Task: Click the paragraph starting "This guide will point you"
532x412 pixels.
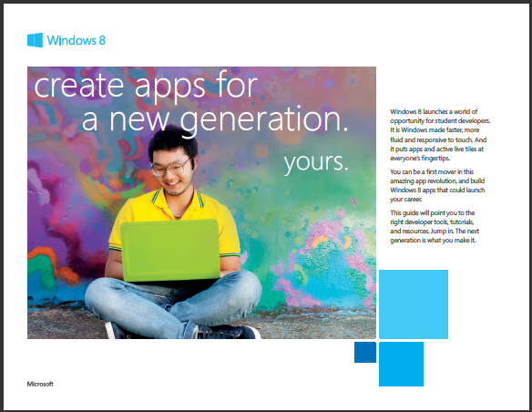Action: (435, 226)
